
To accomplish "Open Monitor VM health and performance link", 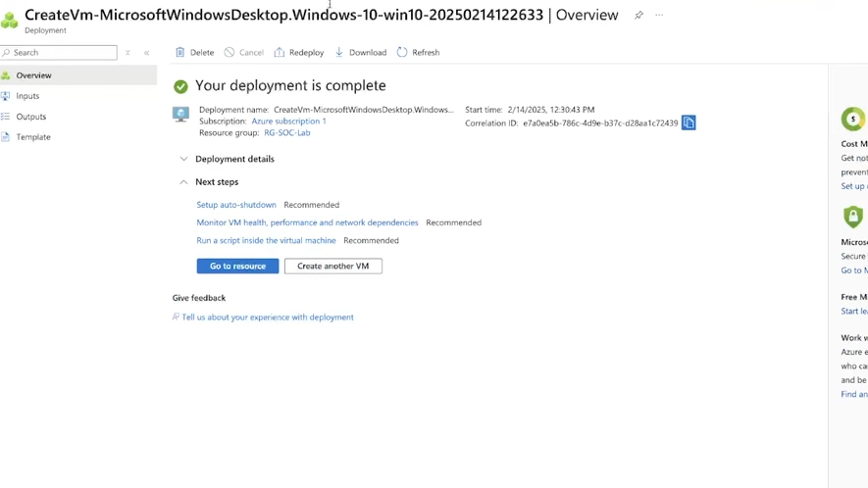I will click(307, 222).
